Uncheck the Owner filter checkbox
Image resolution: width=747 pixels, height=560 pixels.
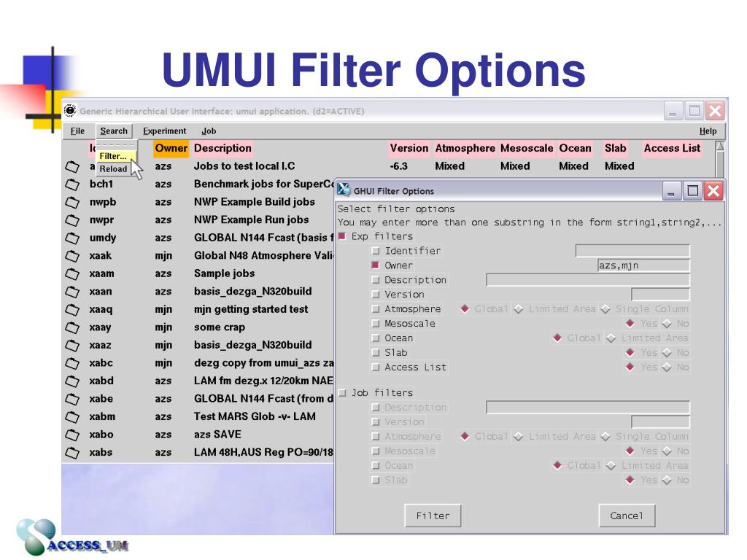pyautogui.click(x=376, y=265)
